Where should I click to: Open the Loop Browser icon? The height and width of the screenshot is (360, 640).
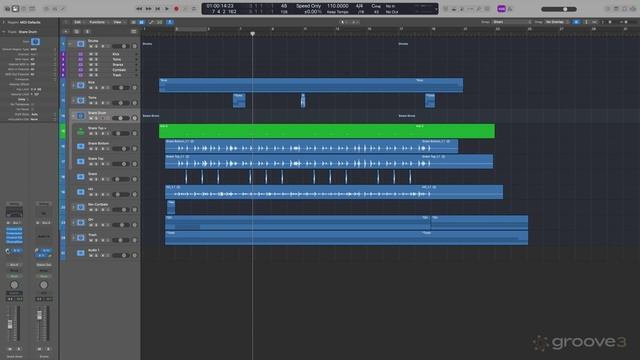click(x=624, y=9)
